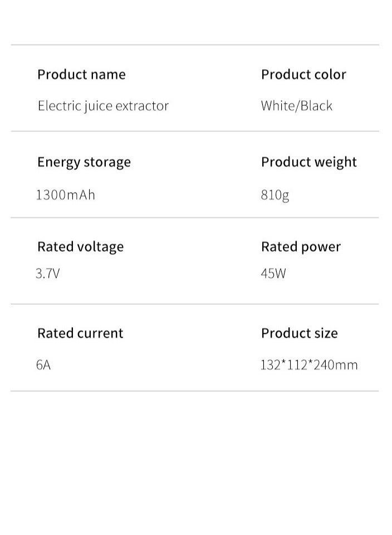Click the Rated power heading
Viewport: 392px width, 535px height.
(x=301, y=247)
